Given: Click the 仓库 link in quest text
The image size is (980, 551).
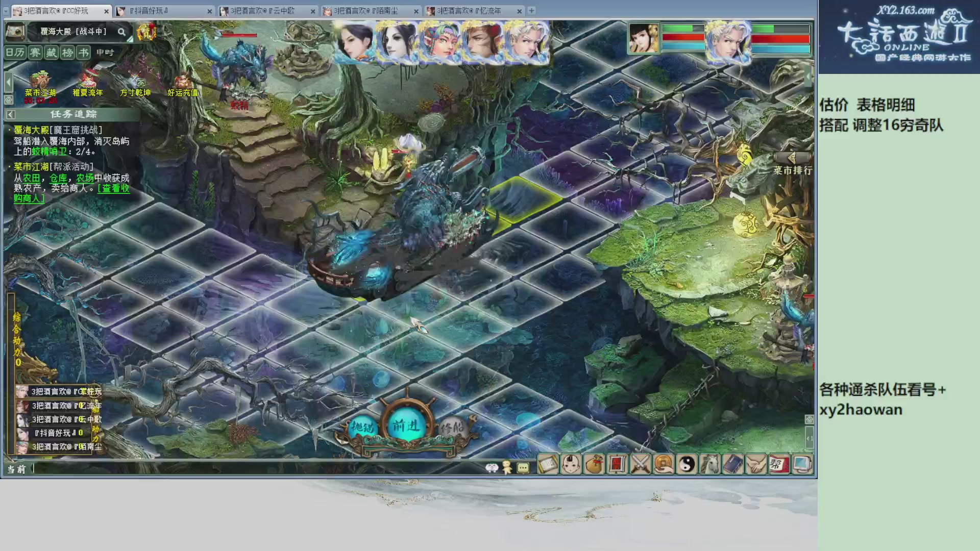Looking at the screenshot, I should point(58,178).
